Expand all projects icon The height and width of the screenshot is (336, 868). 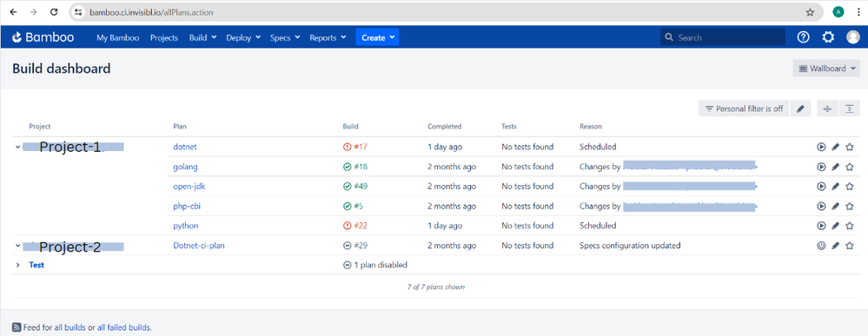pyautogui.click(x=850, y=109)
